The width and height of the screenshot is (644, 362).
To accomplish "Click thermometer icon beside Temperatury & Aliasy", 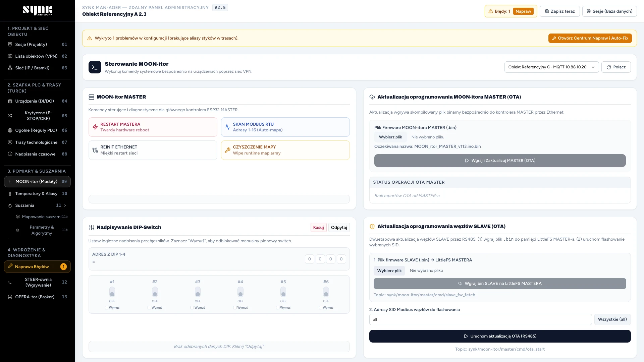I will tap(10, 194).
